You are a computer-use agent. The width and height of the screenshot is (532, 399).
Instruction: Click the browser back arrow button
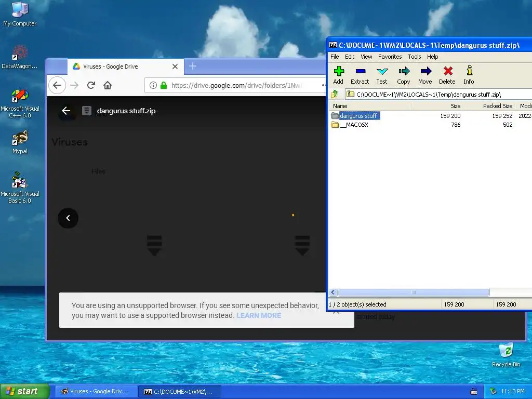pos(57,85)
